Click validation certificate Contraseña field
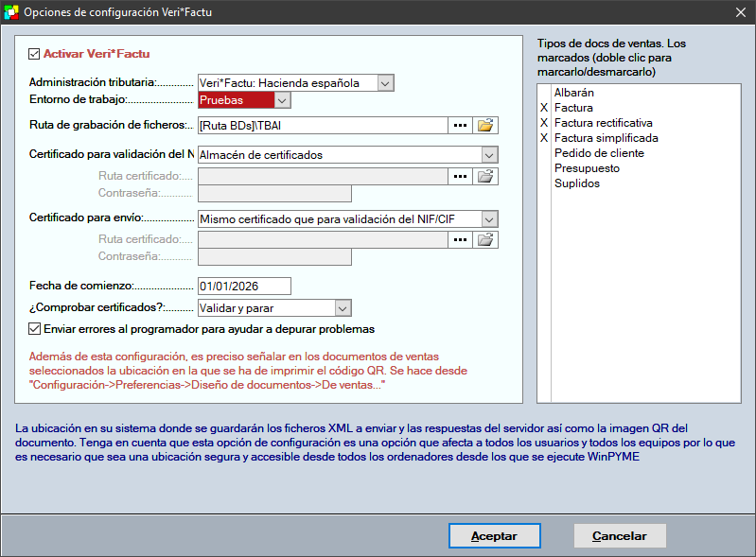756x557 pixels. [x=274, y=194]
